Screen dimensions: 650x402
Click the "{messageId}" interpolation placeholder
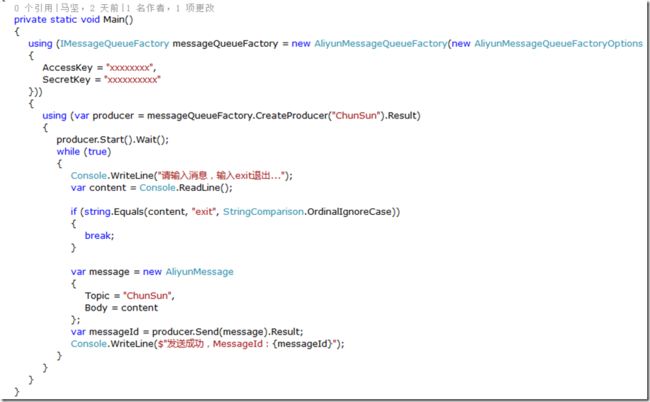pos(302,344)
